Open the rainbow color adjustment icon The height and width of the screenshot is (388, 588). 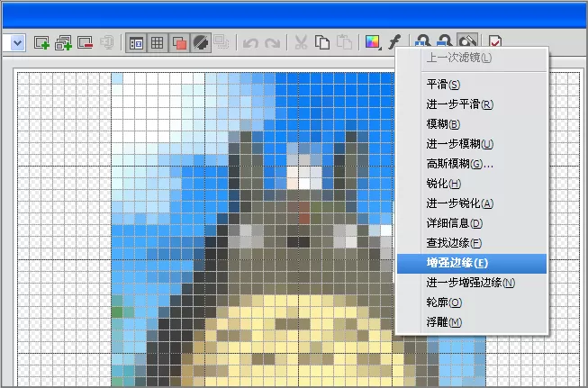coord(373,42)
